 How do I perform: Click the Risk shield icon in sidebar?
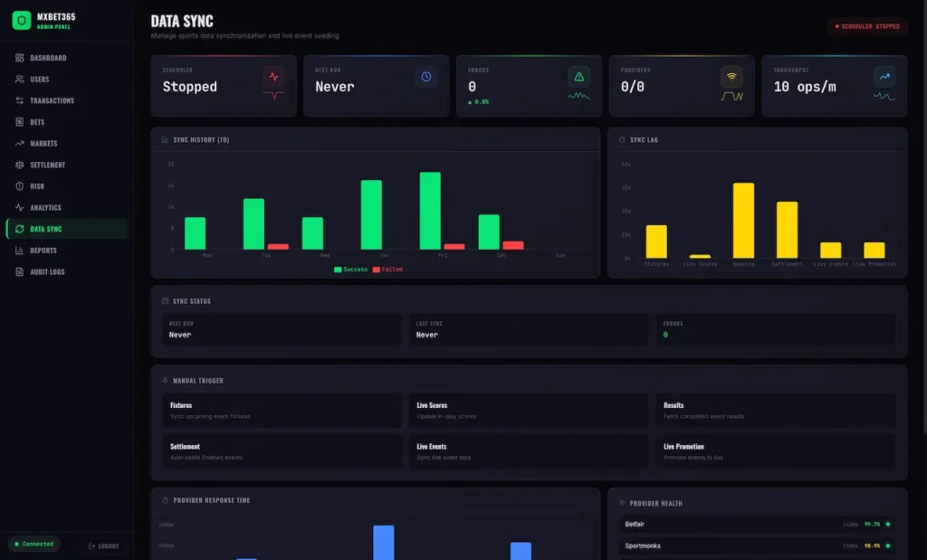pos(20,186)
